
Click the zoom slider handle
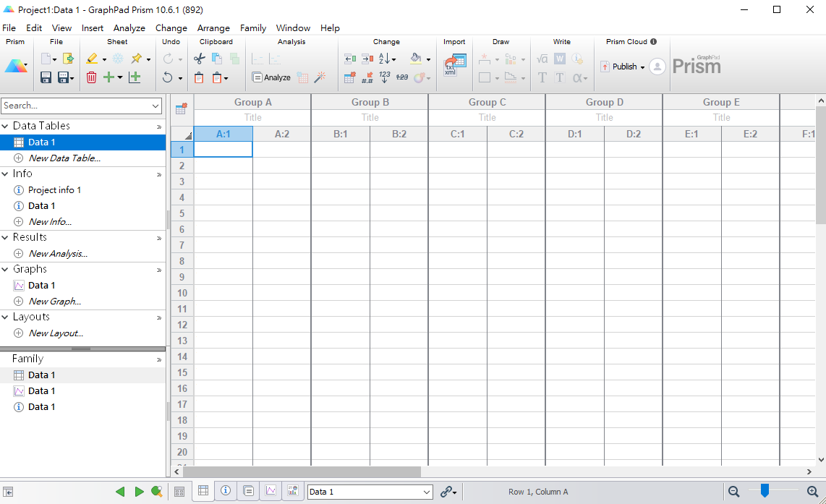764,491
